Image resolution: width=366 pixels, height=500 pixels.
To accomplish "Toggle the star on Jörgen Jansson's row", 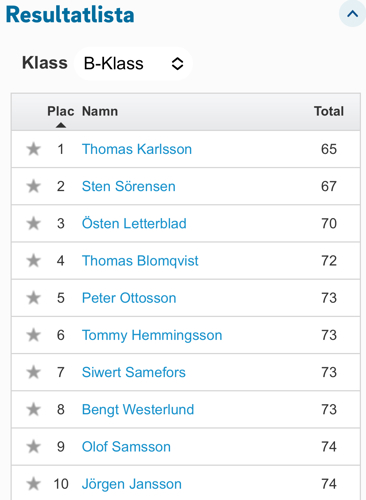I will click(33, 484).
